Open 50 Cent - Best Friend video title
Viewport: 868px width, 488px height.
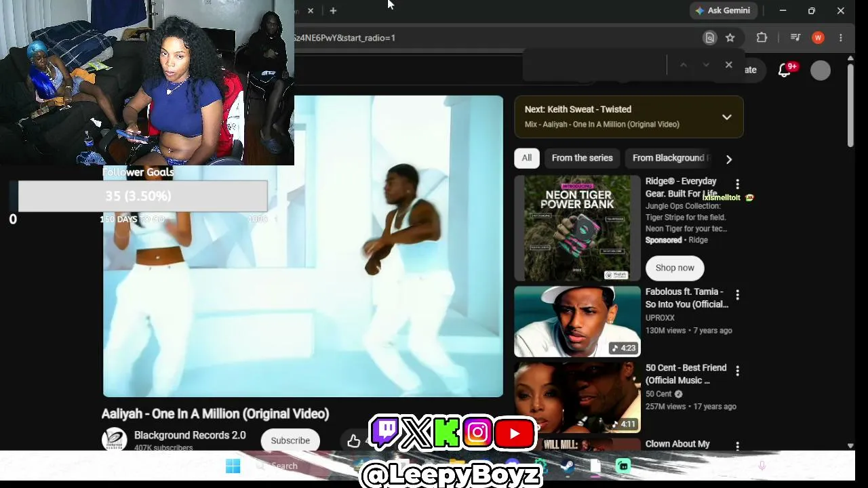click(686, 374)
